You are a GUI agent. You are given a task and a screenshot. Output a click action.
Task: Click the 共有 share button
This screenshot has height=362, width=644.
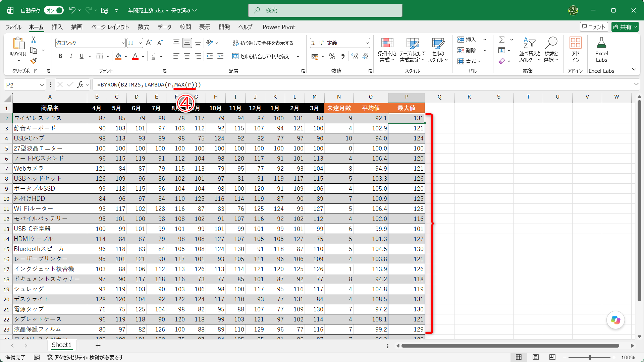coord(625,27)
